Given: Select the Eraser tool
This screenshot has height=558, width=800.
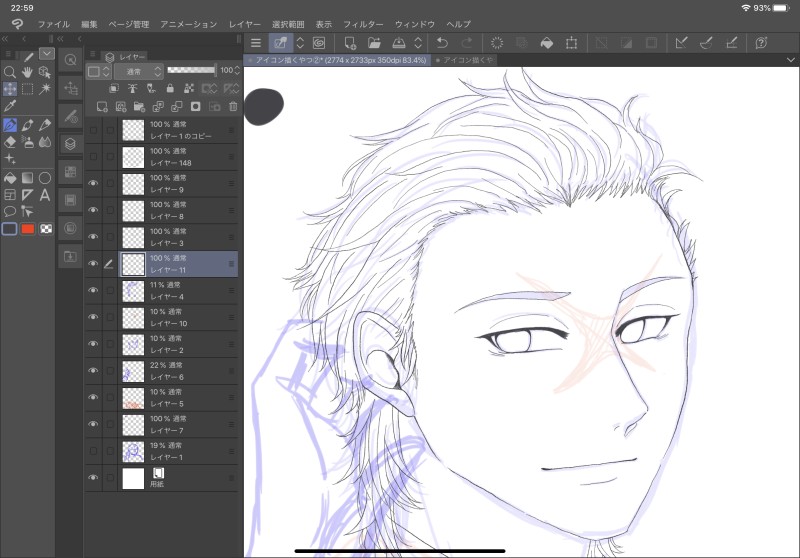Looking at the screenshot, I should (x=9, y=142).
